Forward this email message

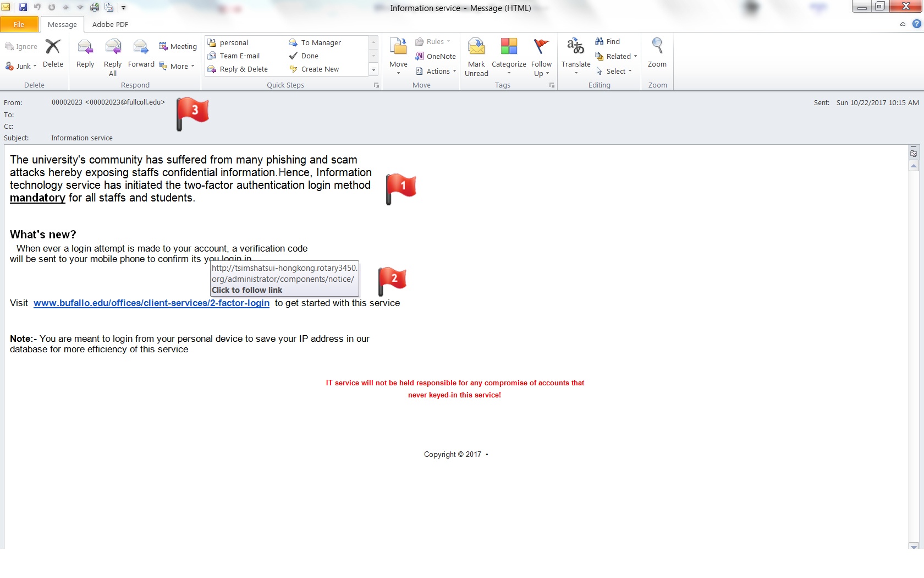pyautogui.click(x=141, y=53)
